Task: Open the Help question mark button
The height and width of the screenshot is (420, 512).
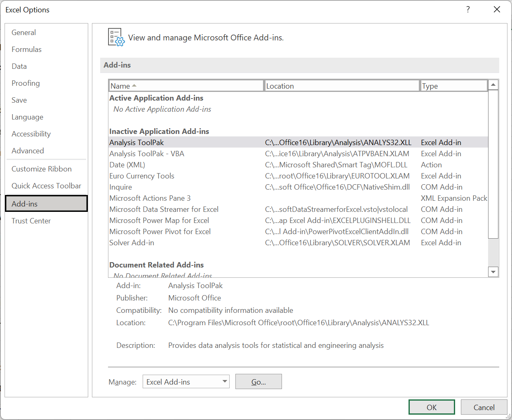Action: (x=468, y=9)
